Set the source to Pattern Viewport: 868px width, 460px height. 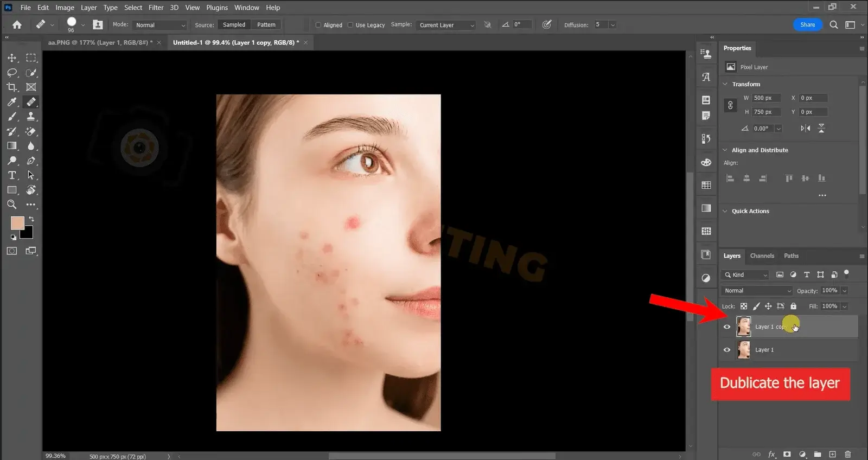(266, 25)
